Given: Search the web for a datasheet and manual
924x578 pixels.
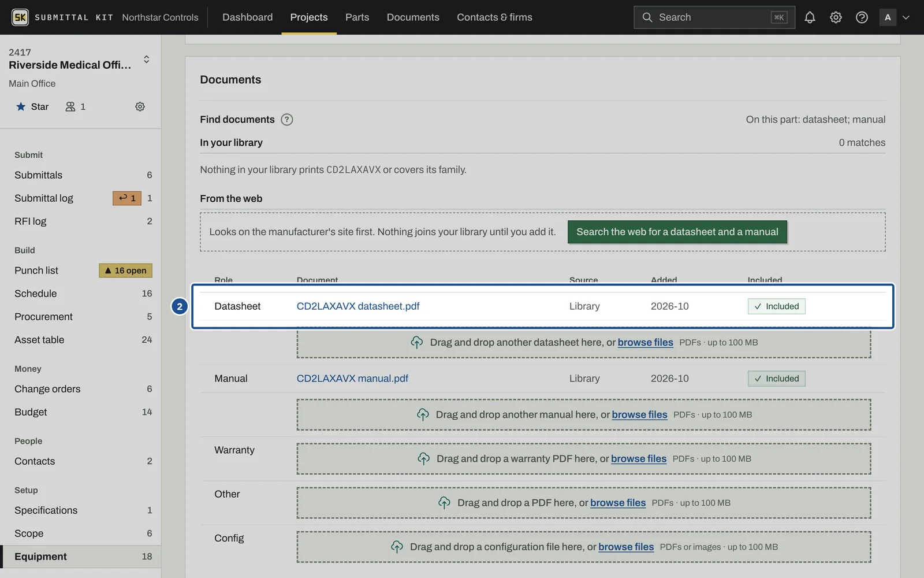Looking at the screenshot, I should (x=677, y=232).
